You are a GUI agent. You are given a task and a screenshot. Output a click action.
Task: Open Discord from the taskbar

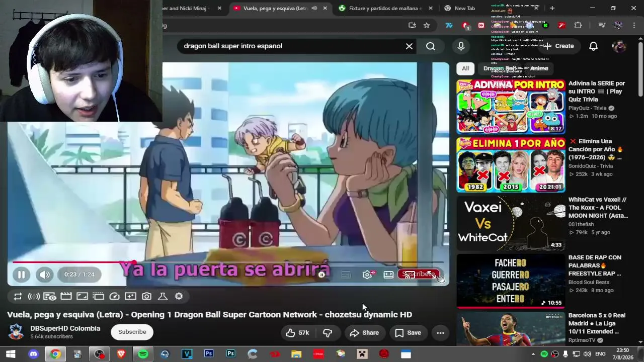click(33, 354)
